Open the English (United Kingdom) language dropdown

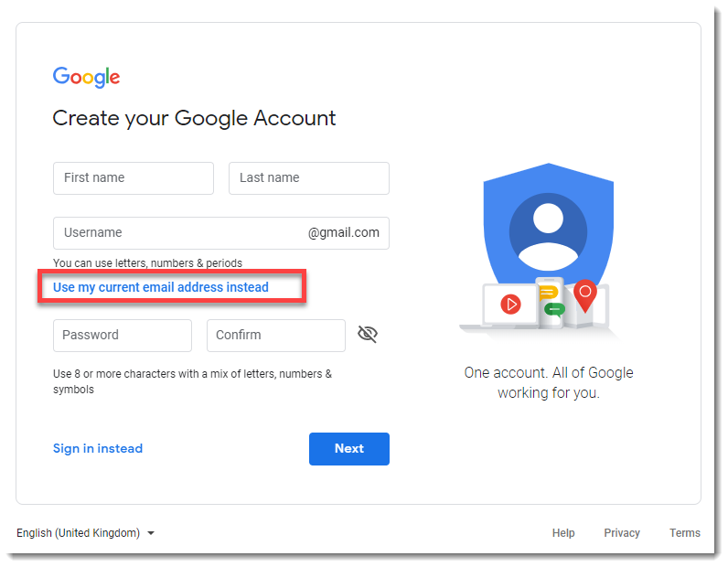point(85,533)
